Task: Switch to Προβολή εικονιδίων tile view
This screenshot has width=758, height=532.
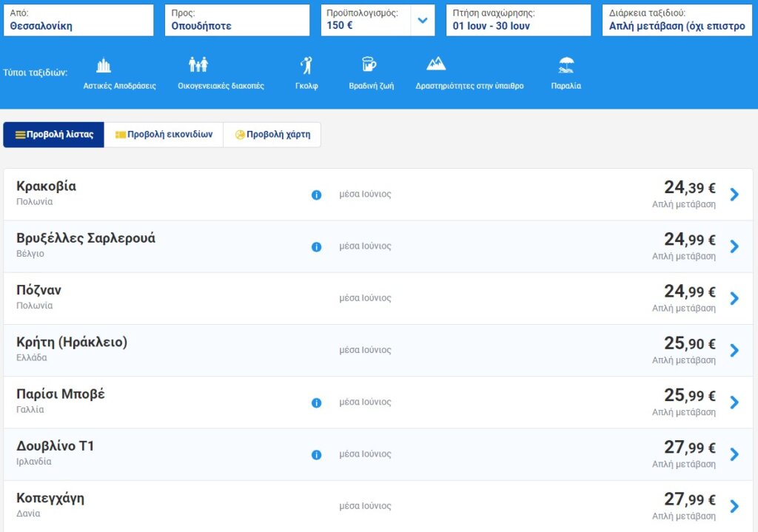Action: coord(164,135)
